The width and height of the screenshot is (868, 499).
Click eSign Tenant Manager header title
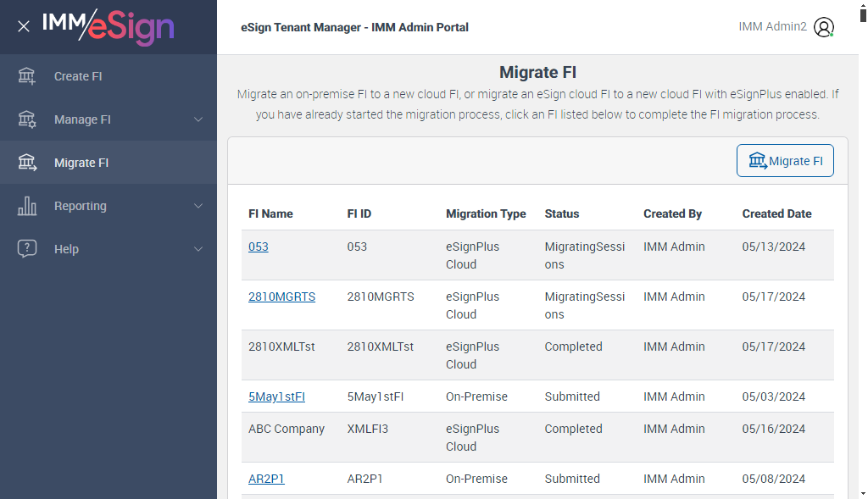[354, 27]
